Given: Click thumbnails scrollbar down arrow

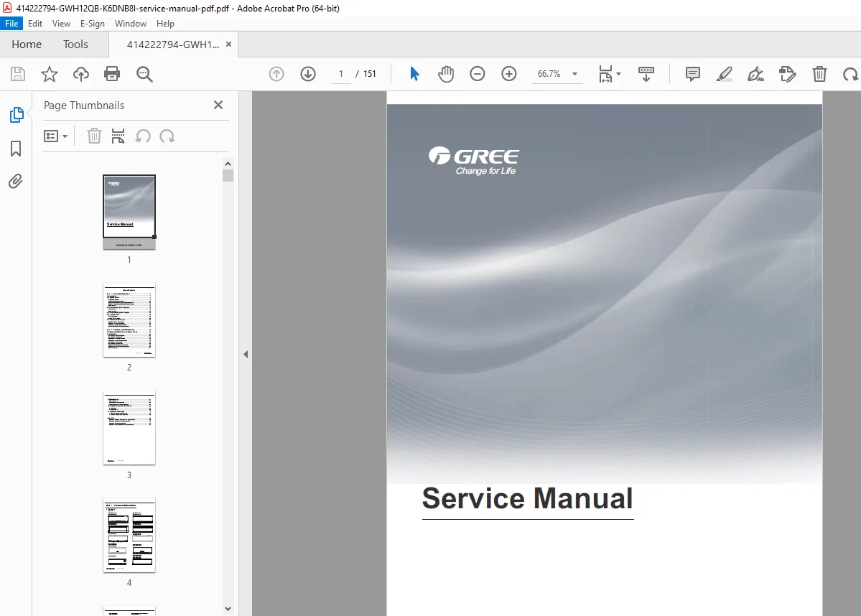Looking at the screenshot, I should (228, 609).
